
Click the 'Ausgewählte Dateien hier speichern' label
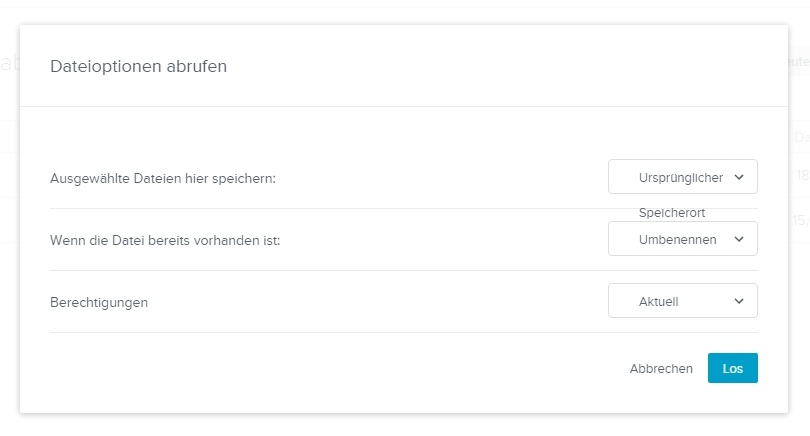point(162,178)
